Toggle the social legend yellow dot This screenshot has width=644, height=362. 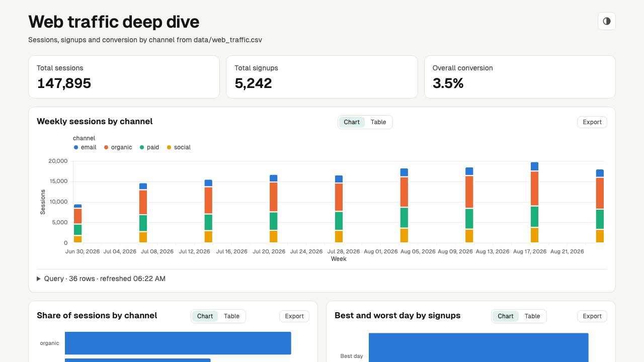coord(169,147)
